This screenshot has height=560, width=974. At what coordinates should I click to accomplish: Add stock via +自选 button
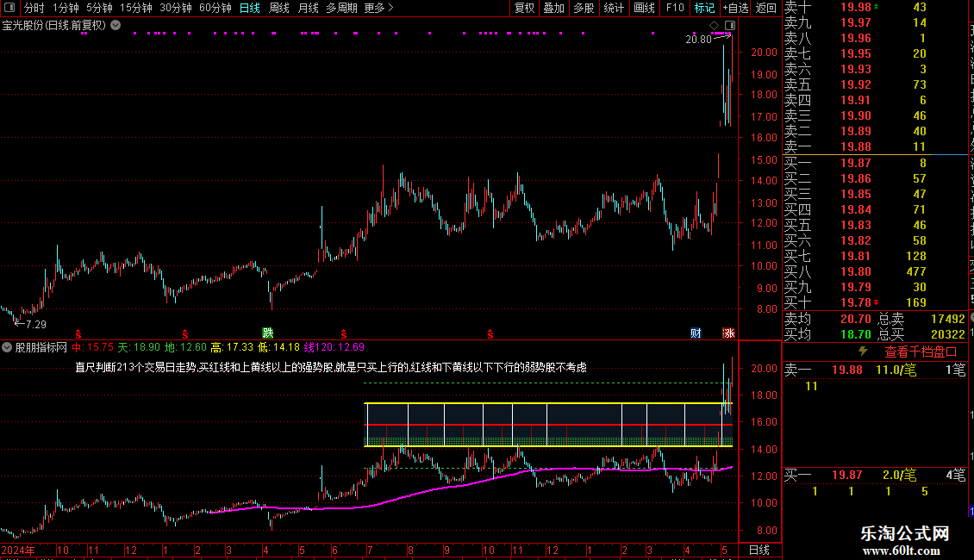736,8
